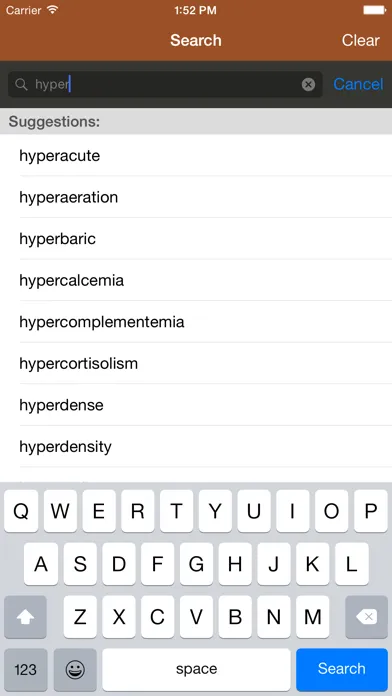This screenshot has height=696, width=392.
Task: Select the hyperaeration suggestion
Action: (x=196, y=197)
